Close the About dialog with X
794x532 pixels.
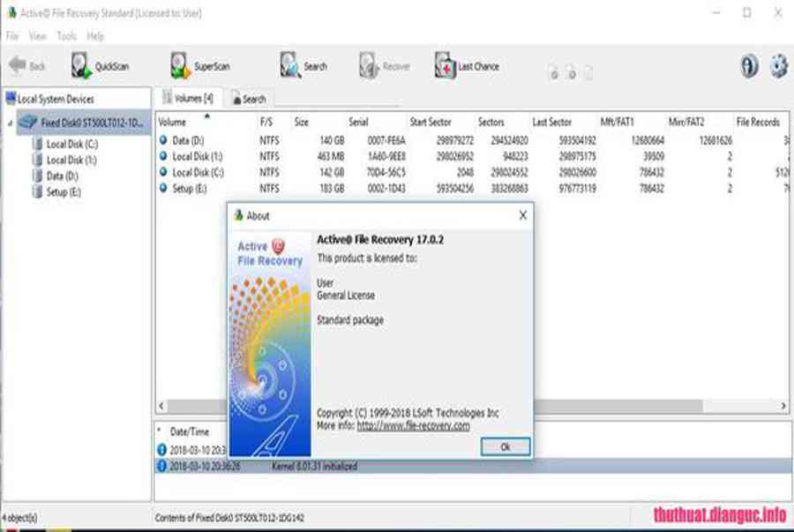click(522, 215)
